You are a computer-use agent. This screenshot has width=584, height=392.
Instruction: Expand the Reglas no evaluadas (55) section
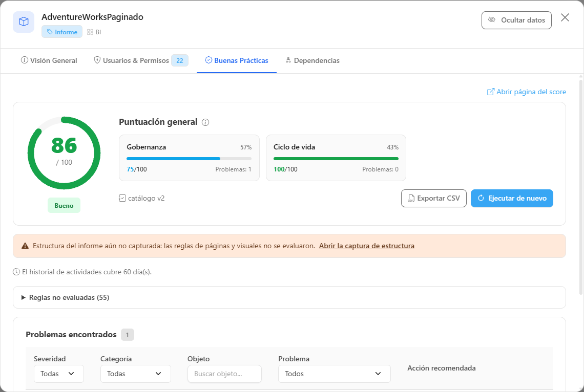coord(289,297)
